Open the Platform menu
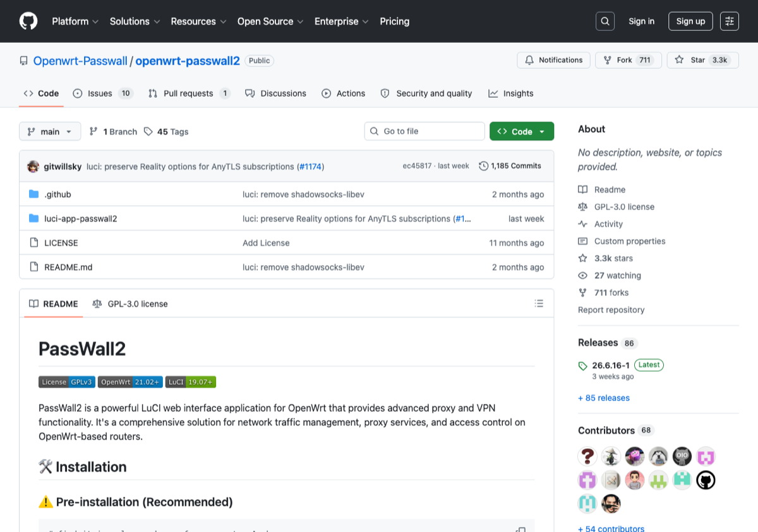 click(75, 21)
